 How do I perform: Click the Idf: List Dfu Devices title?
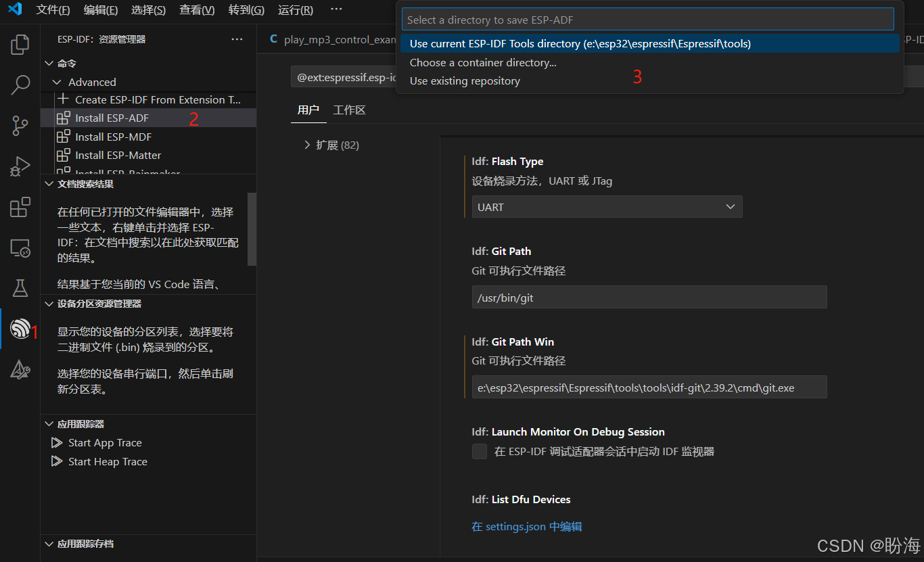click(x=521, y=499)
